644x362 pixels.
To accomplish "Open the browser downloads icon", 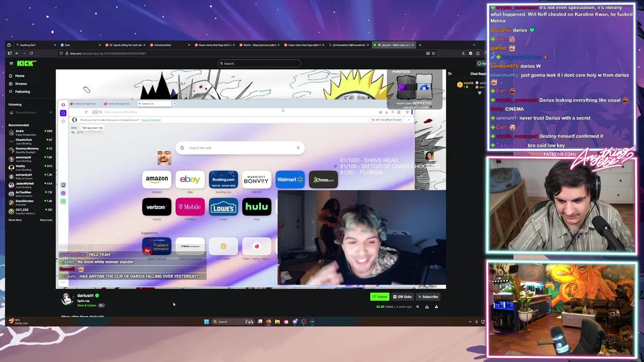I will pyautogui.click(x=463, y=53).
